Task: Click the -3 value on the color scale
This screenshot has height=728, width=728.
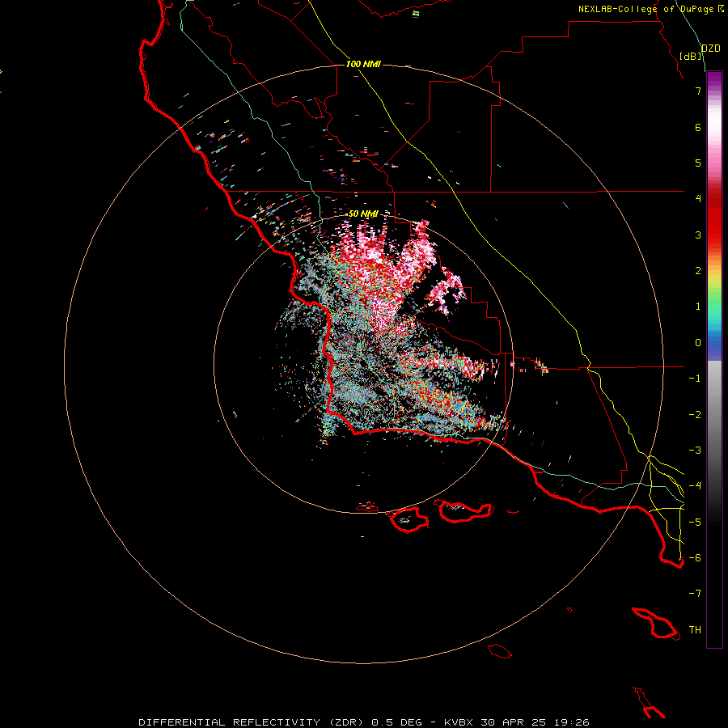Action: (x=695, y=451)
